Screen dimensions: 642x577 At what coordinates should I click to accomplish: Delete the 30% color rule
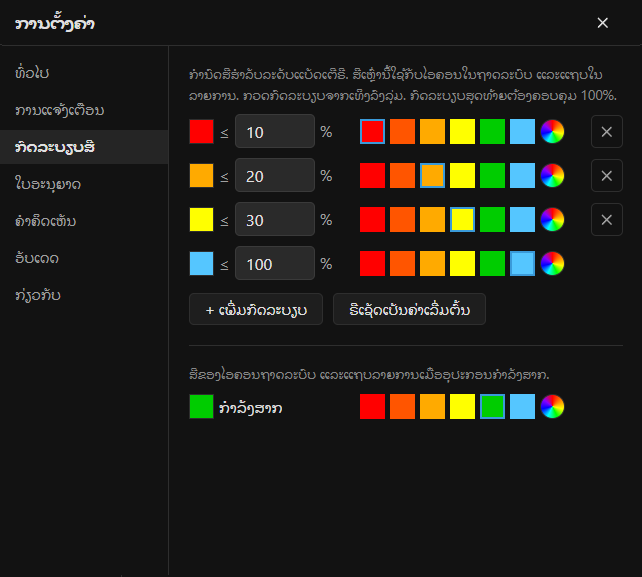coord(607,219)
